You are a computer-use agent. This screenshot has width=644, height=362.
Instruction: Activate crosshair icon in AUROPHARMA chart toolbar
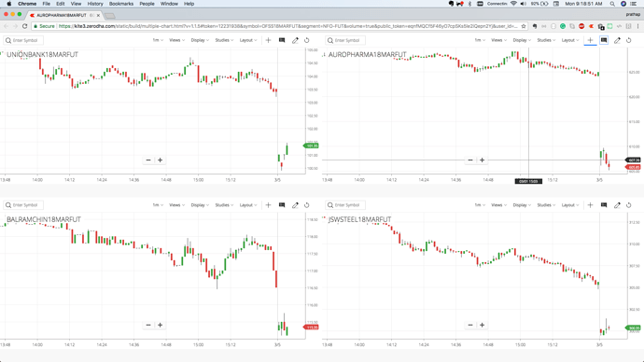590,40
